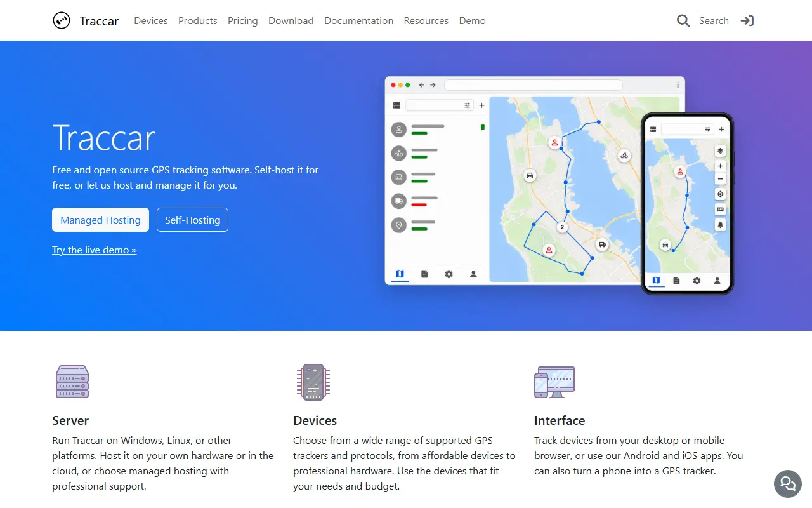The width and height of the screenshot is (812, 508).
Task: Click the "Run Traccar on Windows, Linux" description
Action: point(163,464)
